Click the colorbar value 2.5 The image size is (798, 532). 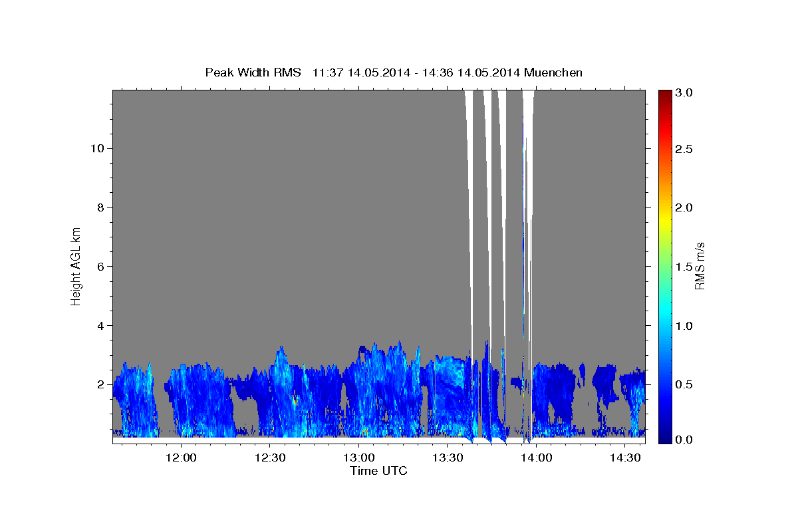tap(686, 150)
